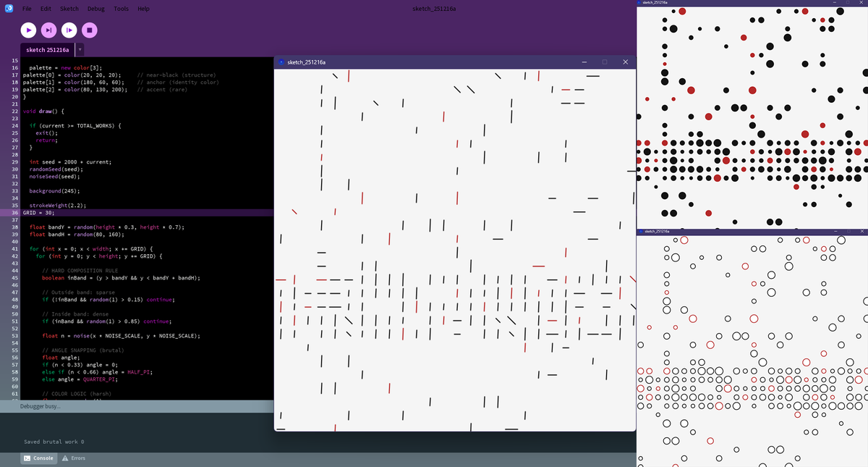Minimize the center line-pattern sketch window
The width and height of the screenshot is (868, 467).
584,63
